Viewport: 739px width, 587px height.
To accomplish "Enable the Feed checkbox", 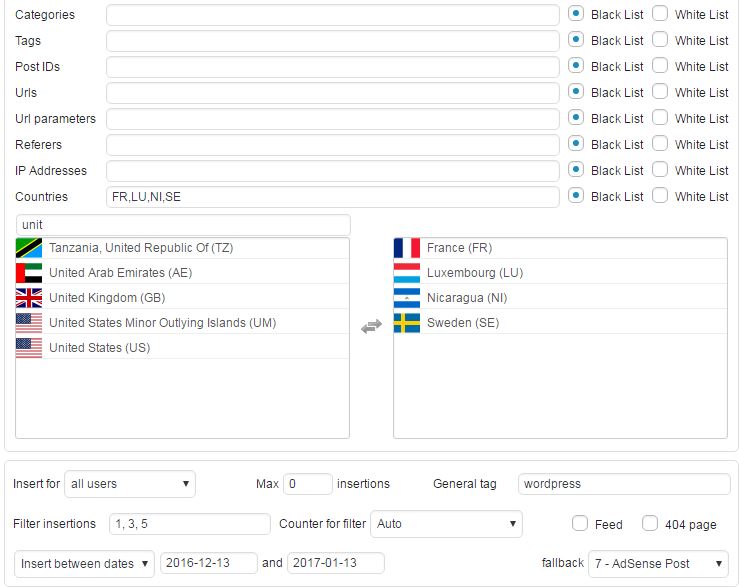I will pyautogui.click(x=580, y=523).
